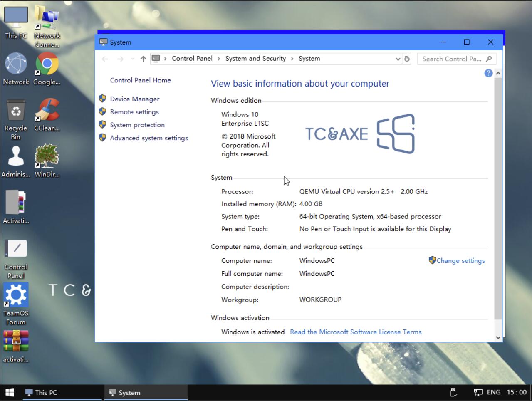Open network icon in system tray
The height and width of the screenshot is (401, 532).
478,392
